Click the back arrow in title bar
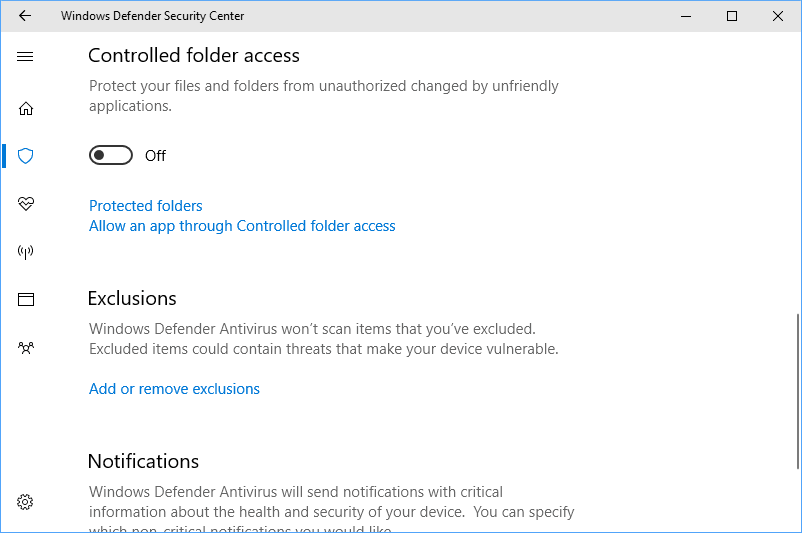This screenshot has height=533, width=802. (x=25, y=16)
